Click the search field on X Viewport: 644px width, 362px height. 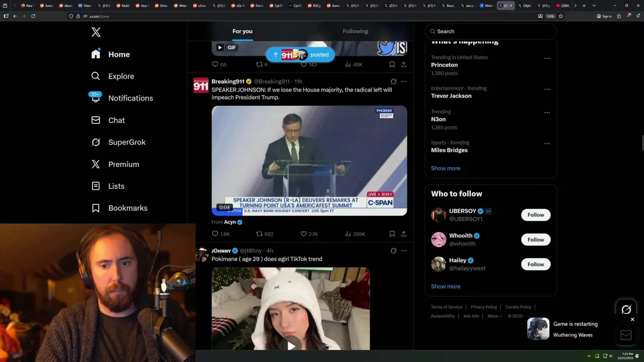(491, 31)
